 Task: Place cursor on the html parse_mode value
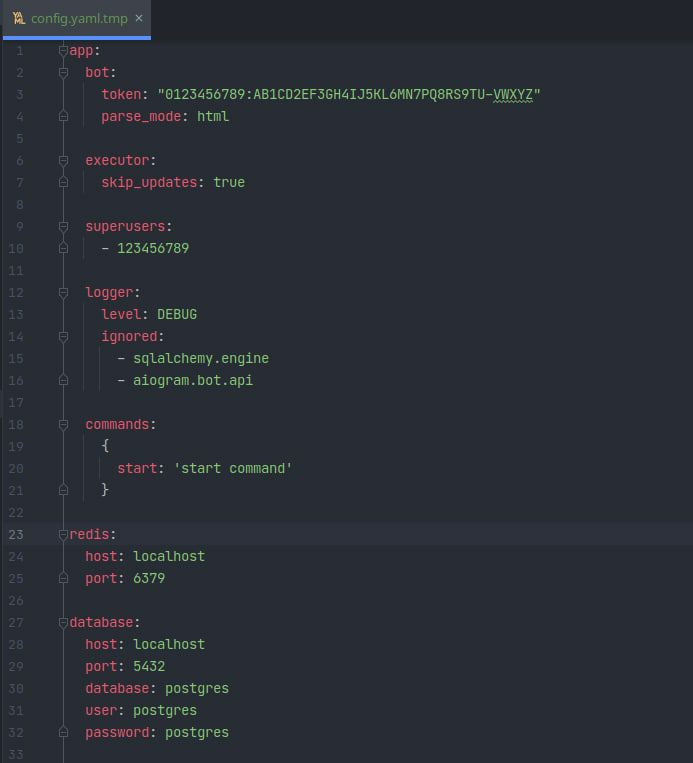tap(213, 117)
